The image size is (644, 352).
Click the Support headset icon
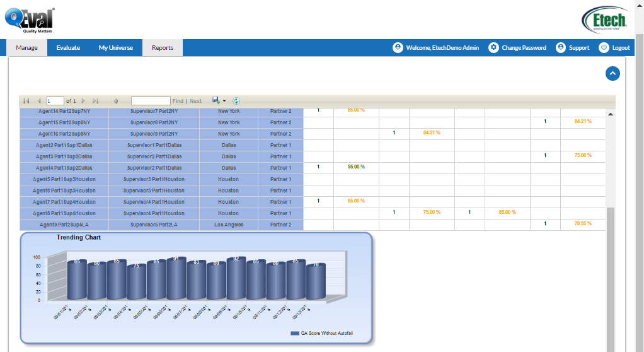[x=561, y=48]
